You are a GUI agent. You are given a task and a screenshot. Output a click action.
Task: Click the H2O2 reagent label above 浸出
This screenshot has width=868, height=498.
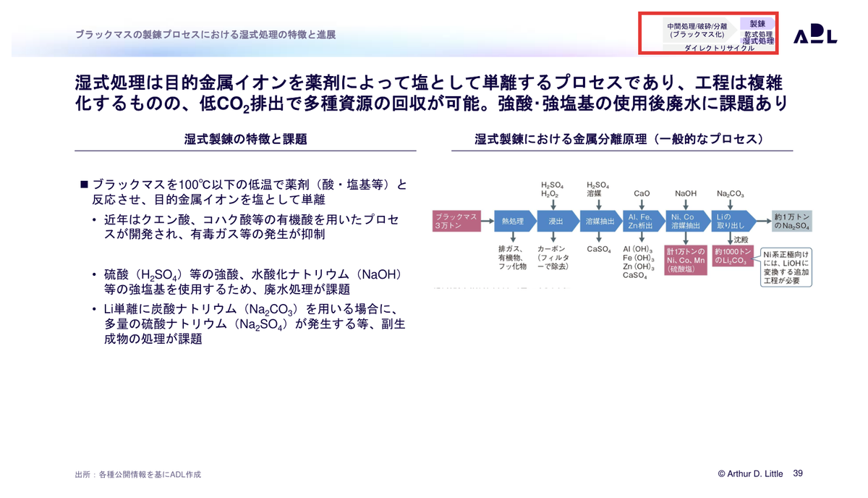551,194
